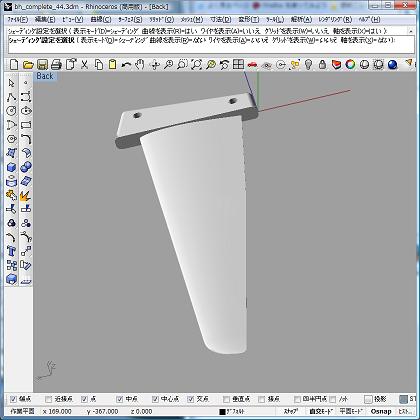The height and width of the screenshot is (420, 420).
Task: Click the black layer color swatch
Action: (222, 412)
